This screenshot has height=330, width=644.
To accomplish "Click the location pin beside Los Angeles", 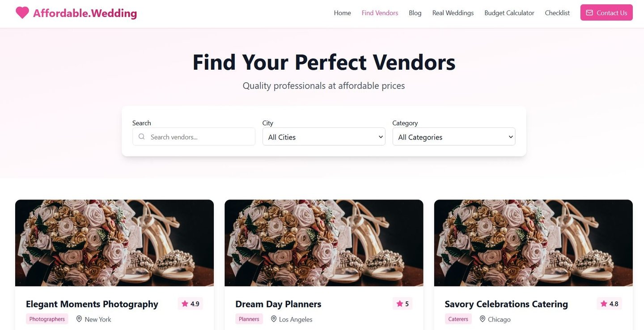I will [x=273, y=319].
